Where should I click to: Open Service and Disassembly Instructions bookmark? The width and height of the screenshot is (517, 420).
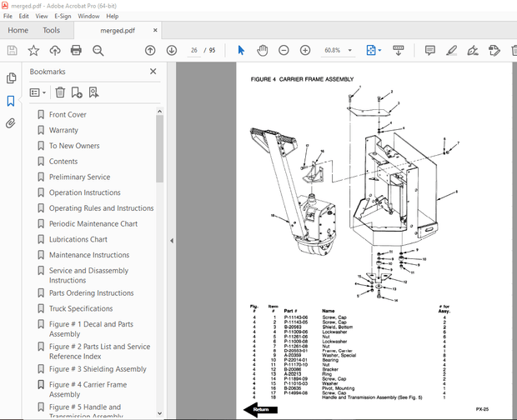pyautogui.click(x=88, y=275)
